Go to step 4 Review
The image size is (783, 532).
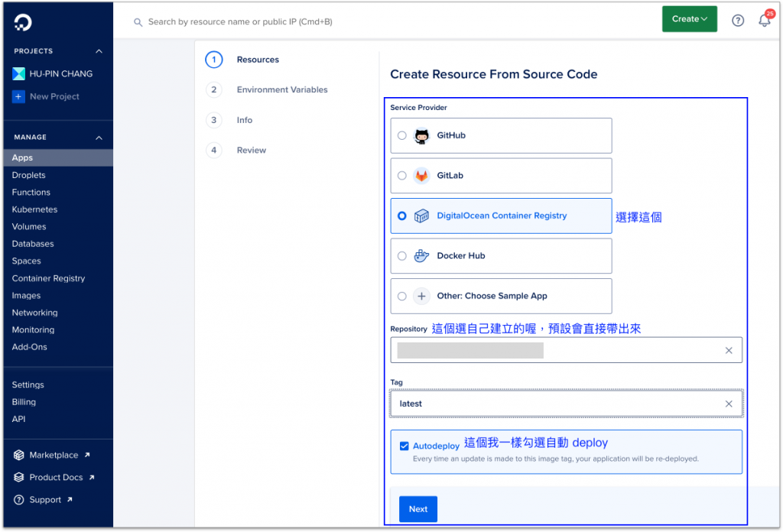236,151
